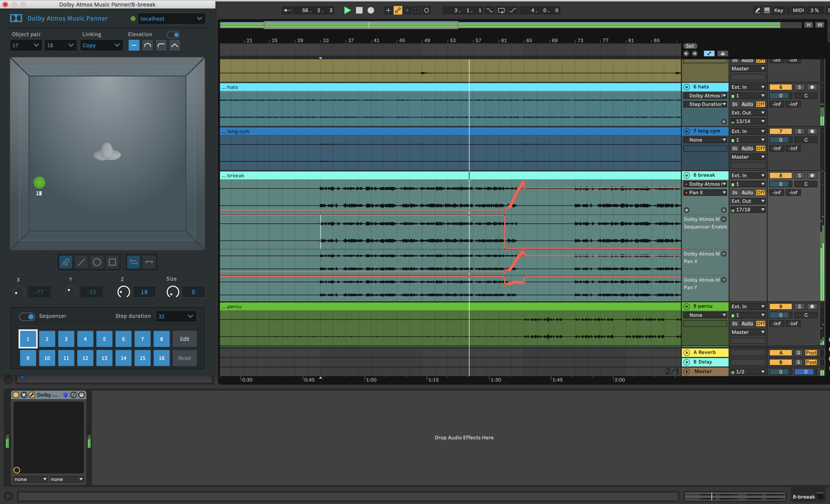Click the green object 18 in panner room
The image size is (830, 504).
coord(39,183)
